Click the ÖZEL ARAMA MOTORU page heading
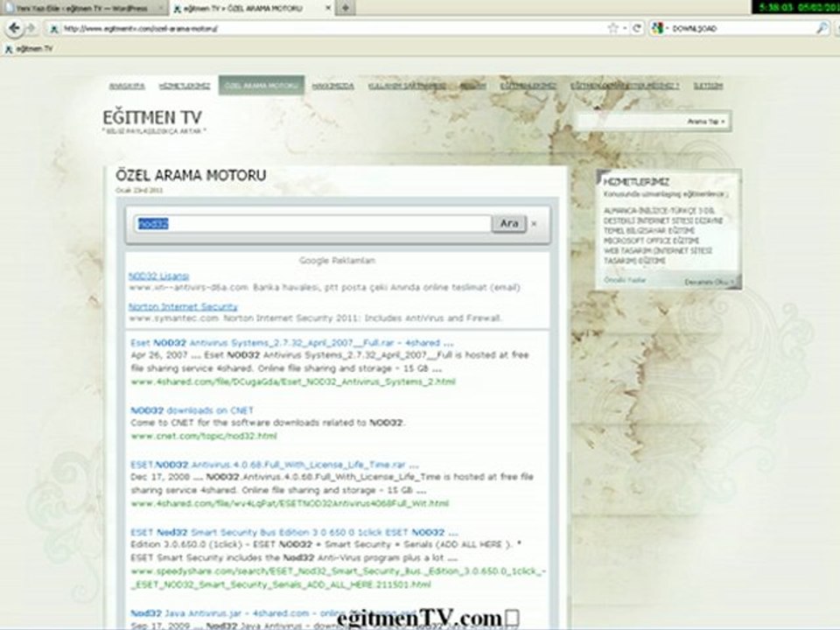Image resolution: width=840 pixels, height=630 pixels. pyautogui.click(x=191, y=175)
